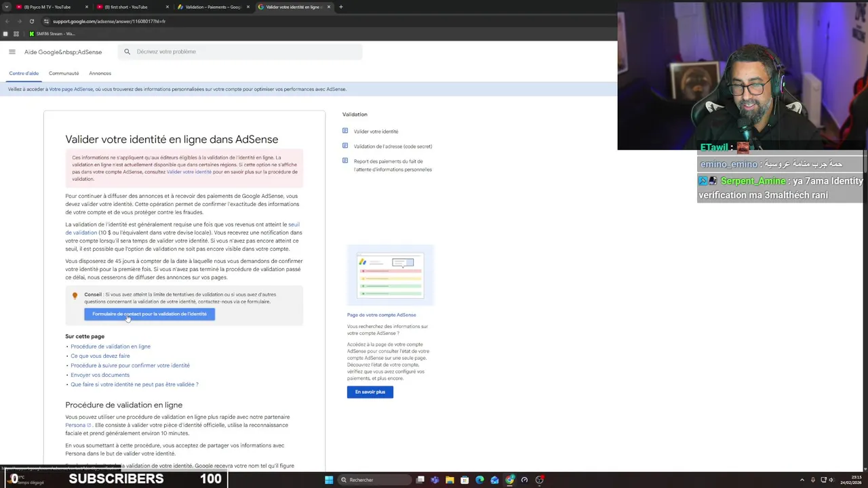
Task: Open the Annonces tab
Action: pyautogui.click(x=100, y=73)
